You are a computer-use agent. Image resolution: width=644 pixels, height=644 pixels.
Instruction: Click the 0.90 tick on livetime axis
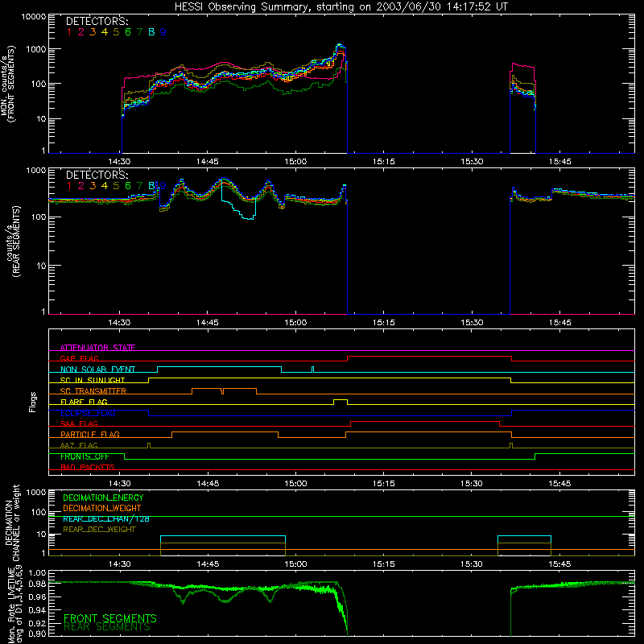[x=37, y=634]
